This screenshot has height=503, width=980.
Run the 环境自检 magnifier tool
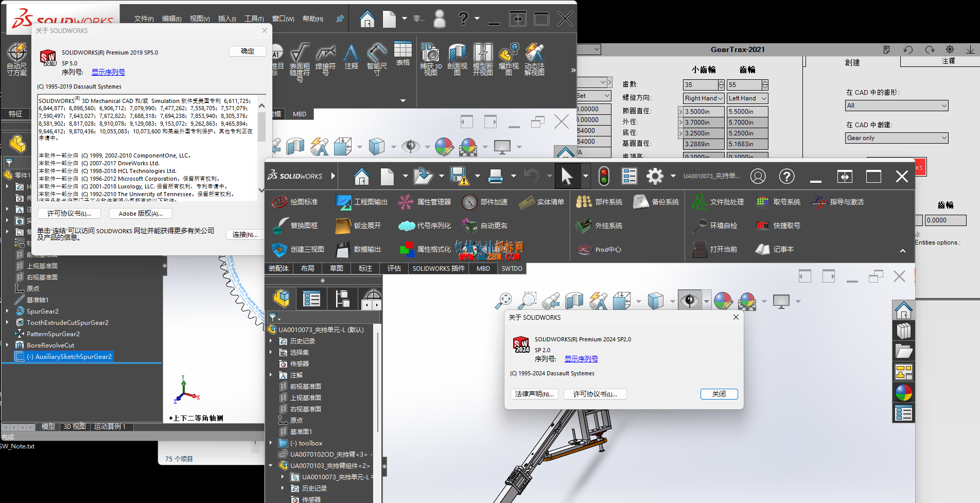714,226
